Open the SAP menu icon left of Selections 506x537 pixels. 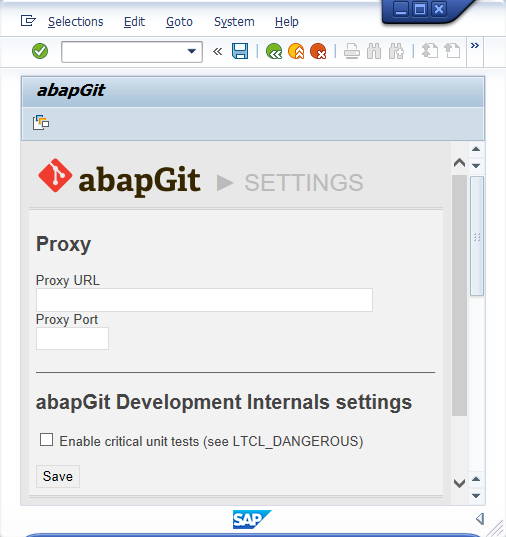pos(28,21)
